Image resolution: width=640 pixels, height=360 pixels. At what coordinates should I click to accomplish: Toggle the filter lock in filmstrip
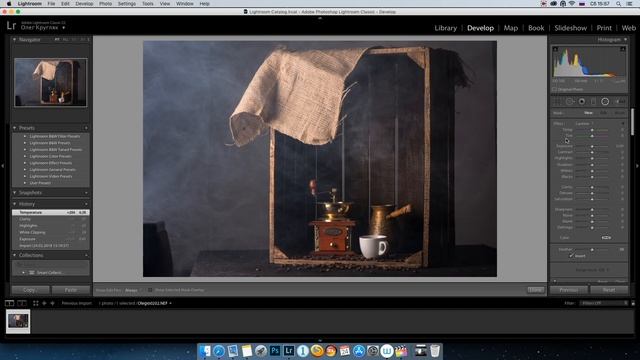(633, 303)
